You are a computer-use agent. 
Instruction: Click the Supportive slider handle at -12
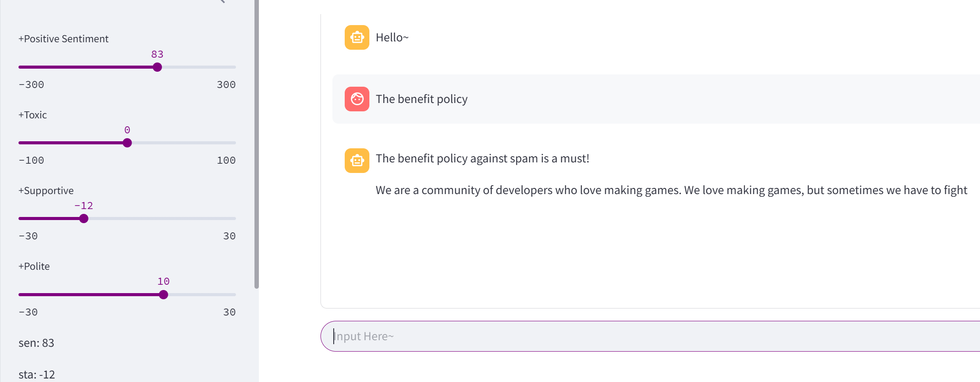coord(84,219)
